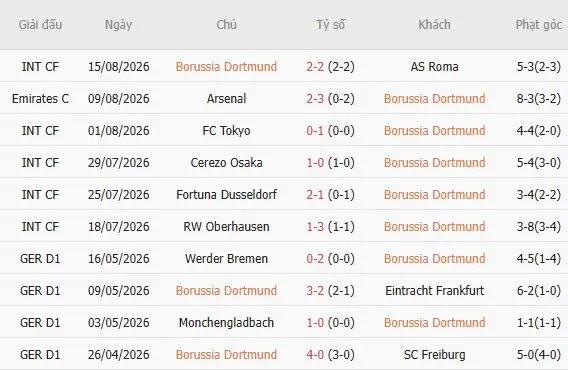Click RW Oberhausen team name

(x=226, y=226)
